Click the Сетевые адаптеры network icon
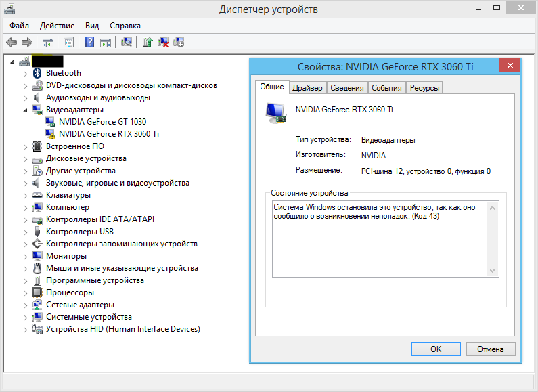This screenshot has width=538, height=392. [x=37, y=305]
